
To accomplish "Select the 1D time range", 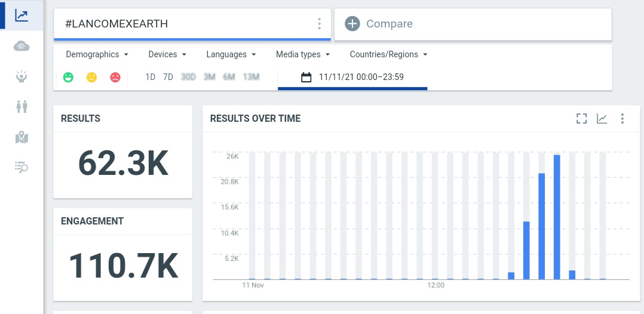I will coord(151,77).
